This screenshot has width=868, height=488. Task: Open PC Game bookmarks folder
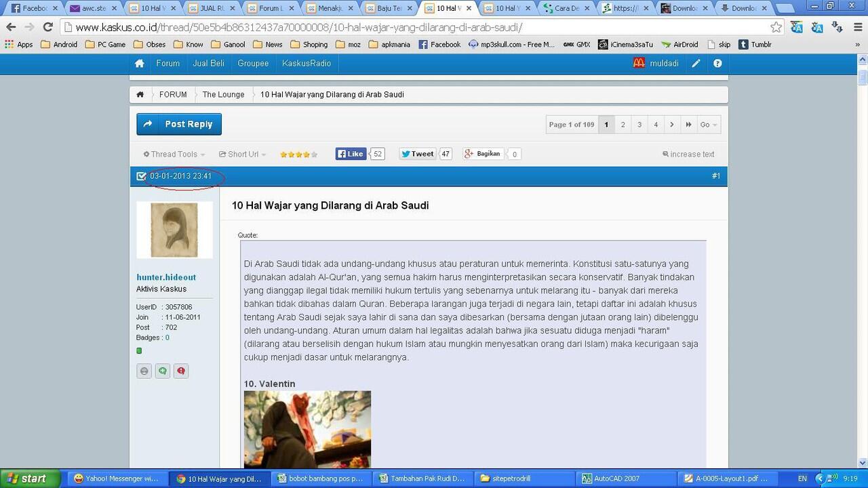click(x=105, y=45)
